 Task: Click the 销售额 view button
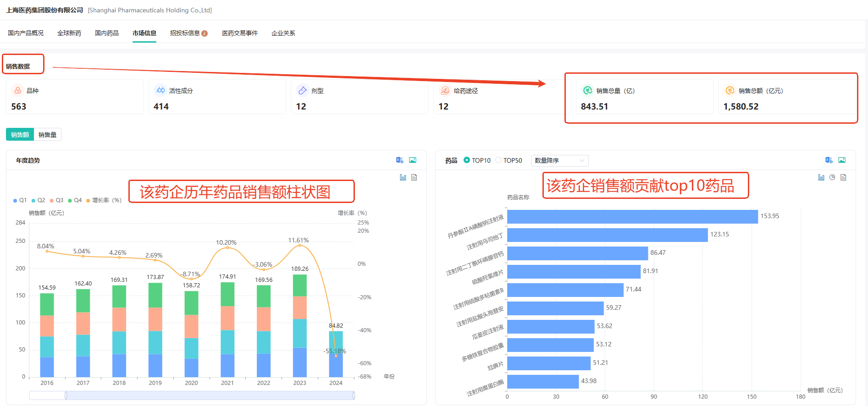20,135
